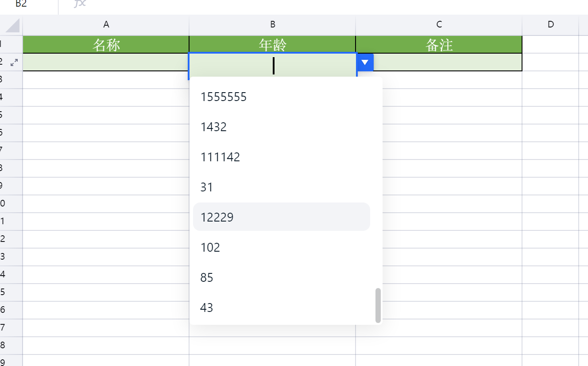588x366 pixels.
Task: Choose the highlighted 12229 option
Action: (217, 217)
